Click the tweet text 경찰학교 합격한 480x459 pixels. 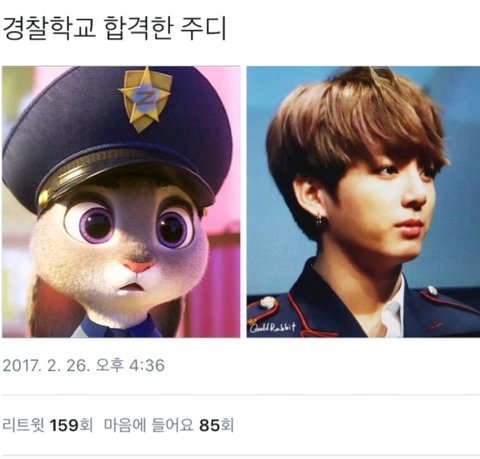[x=87, y=28]
